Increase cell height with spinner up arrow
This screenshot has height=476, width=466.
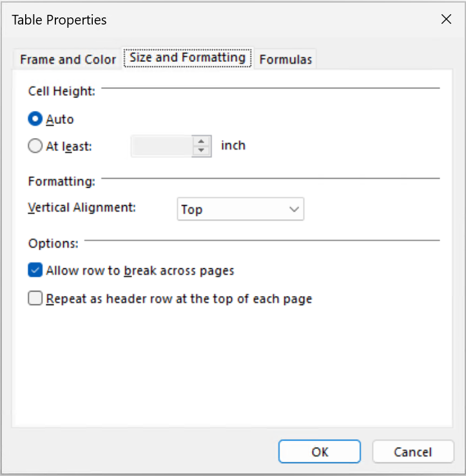pos(202,141)
